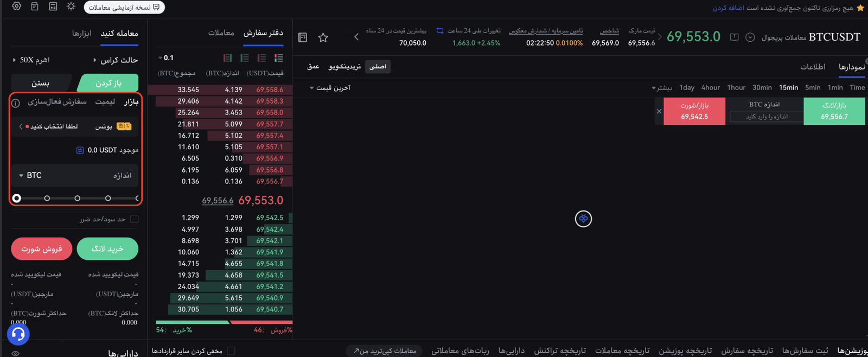This screenshot has height=357, width=868.
Task: Open the معاملات trades tab
Action: pyautogui.click(x=221, y=33)
